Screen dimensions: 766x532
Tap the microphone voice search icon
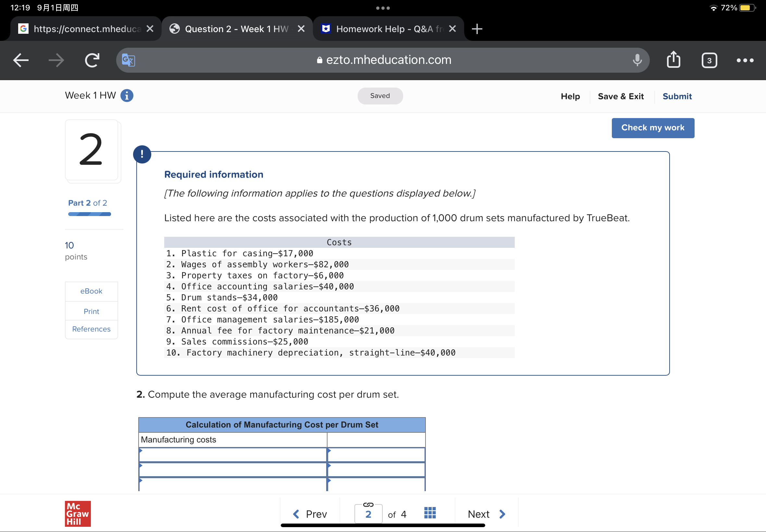point(637,60)
